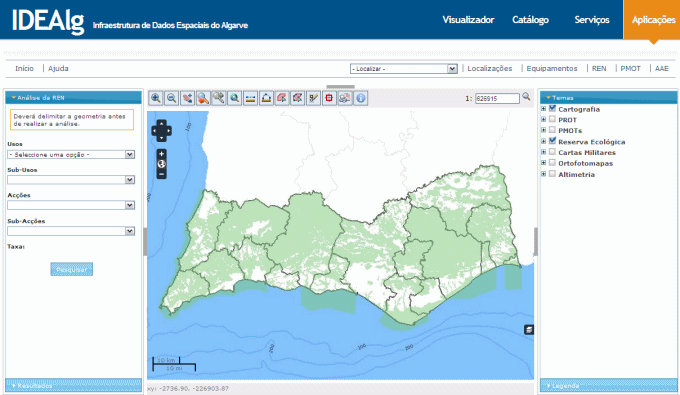Select the measure area tool
680x395 pixels.
tap(266, 98)
